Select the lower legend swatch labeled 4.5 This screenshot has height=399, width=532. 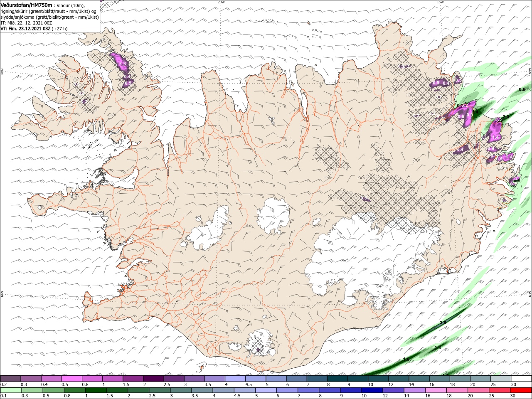[x=244, y=390]
